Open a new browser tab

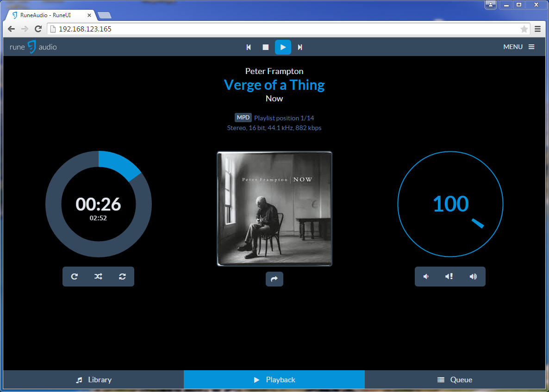pos(104,15)
